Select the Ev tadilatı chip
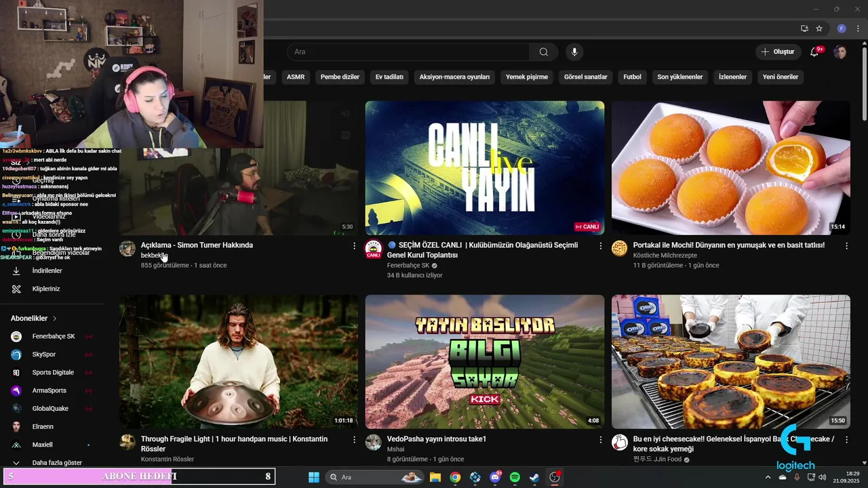The image size is (868, 488). click(389, 77)
